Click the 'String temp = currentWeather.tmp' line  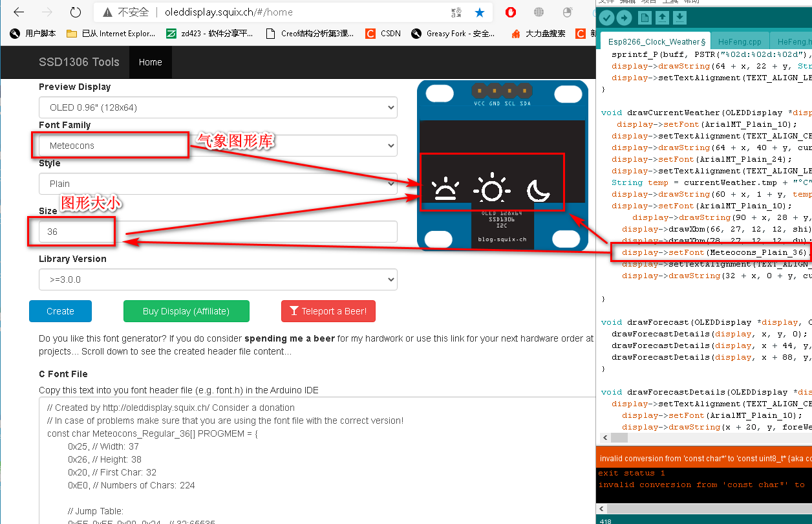tap(711, 182)
